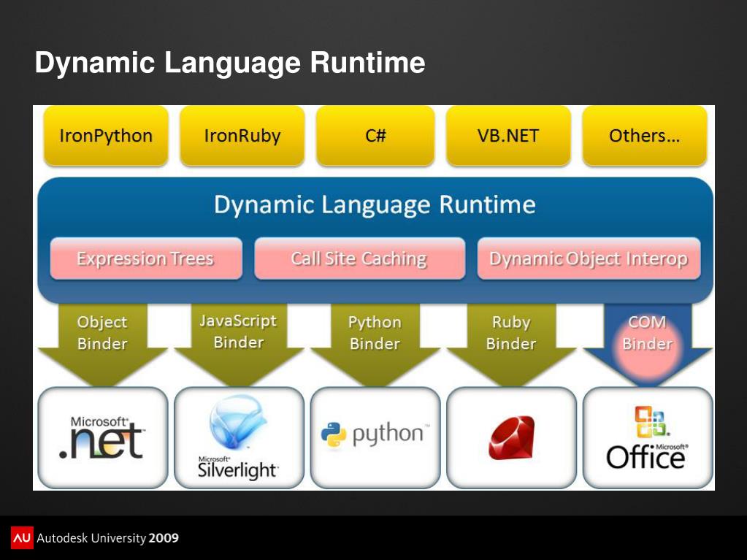Click the C# language box
This screenshot has width=747, height=560.
coord(375,136)
